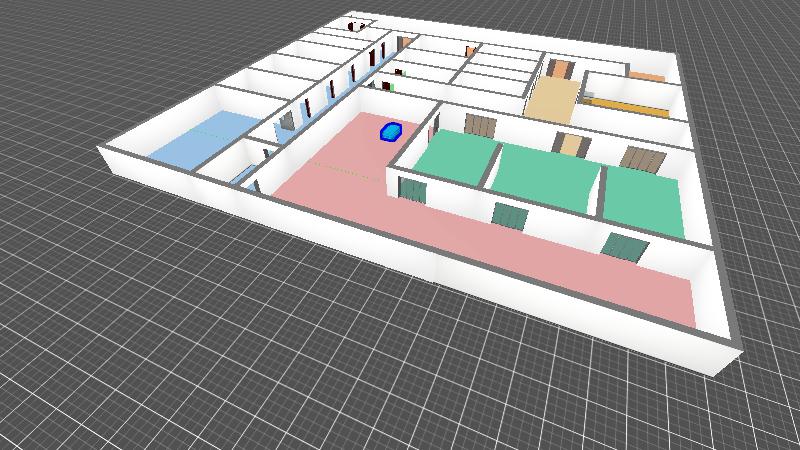The width and height of the screenshot is (800, 450).
Task: Select the long orange counter strip
Action: (x=628, y=103)
